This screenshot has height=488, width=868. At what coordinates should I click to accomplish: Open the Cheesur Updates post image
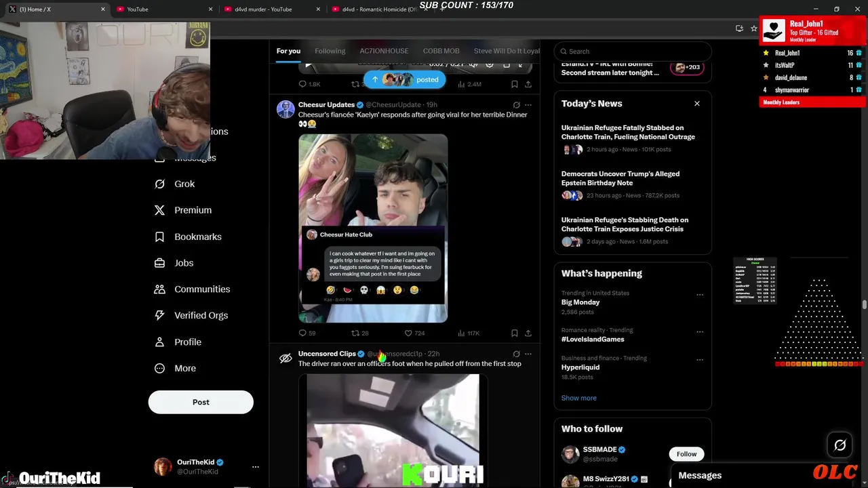pyautogui.click(x=373, y=228)
